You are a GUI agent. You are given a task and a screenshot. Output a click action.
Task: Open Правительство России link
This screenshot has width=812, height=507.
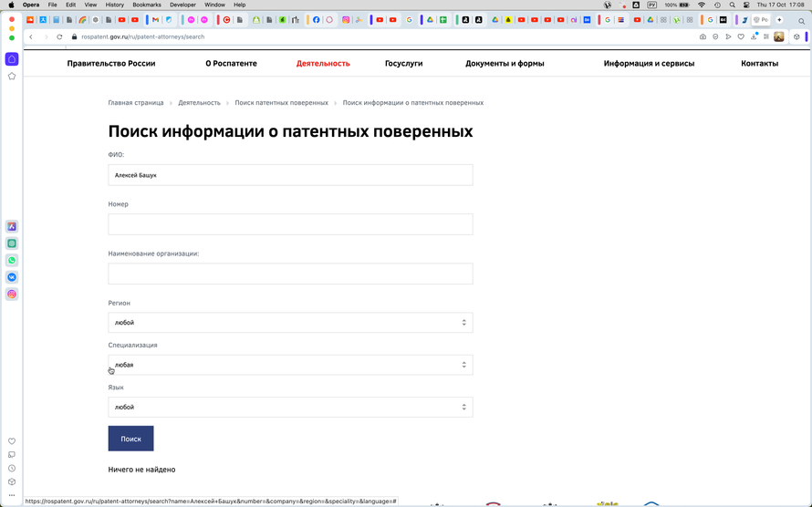coord(111,64)
